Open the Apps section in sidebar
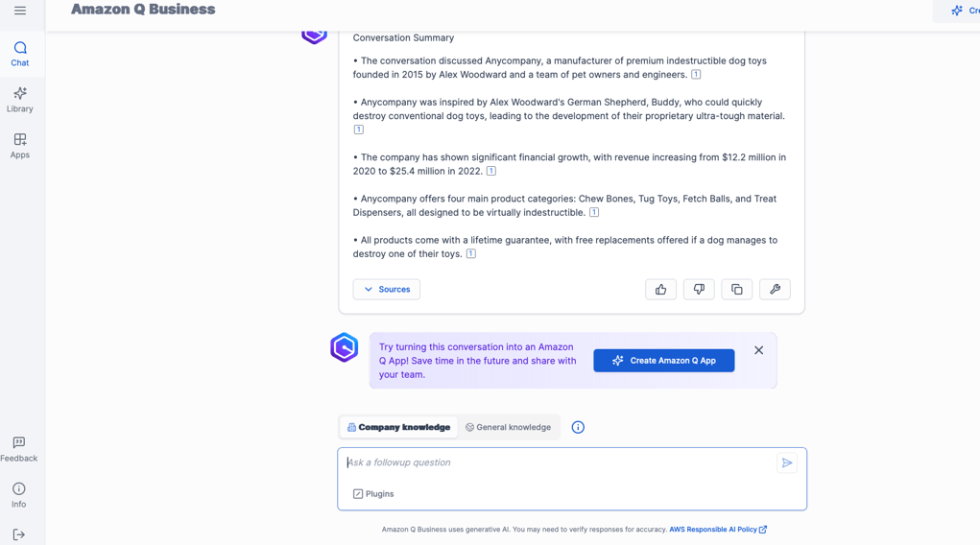 (20, 146)
